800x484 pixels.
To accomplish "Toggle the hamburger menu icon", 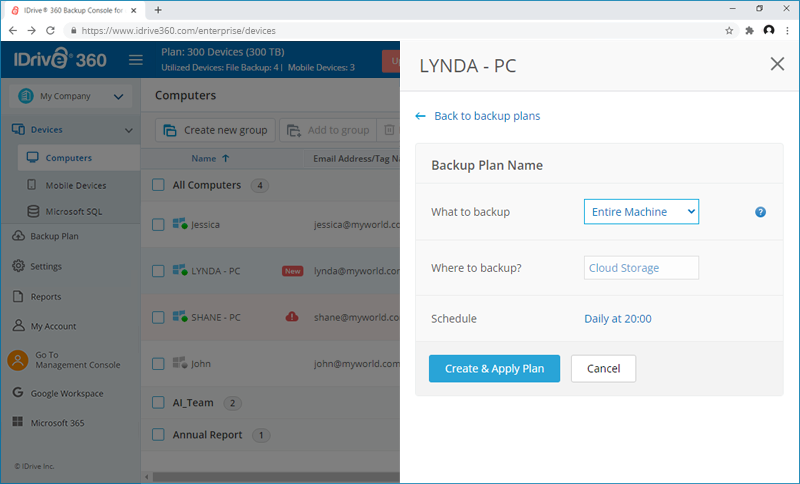I will pyautogui.click(x=136, y=60).
